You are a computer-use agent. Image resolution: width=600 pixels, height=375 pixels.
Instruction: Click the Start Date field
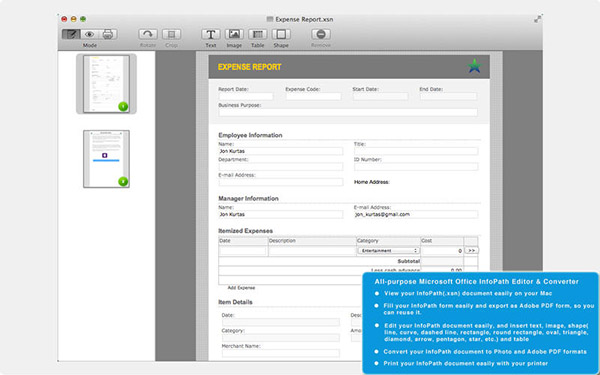pyautogui.click(x=380, y=96)
